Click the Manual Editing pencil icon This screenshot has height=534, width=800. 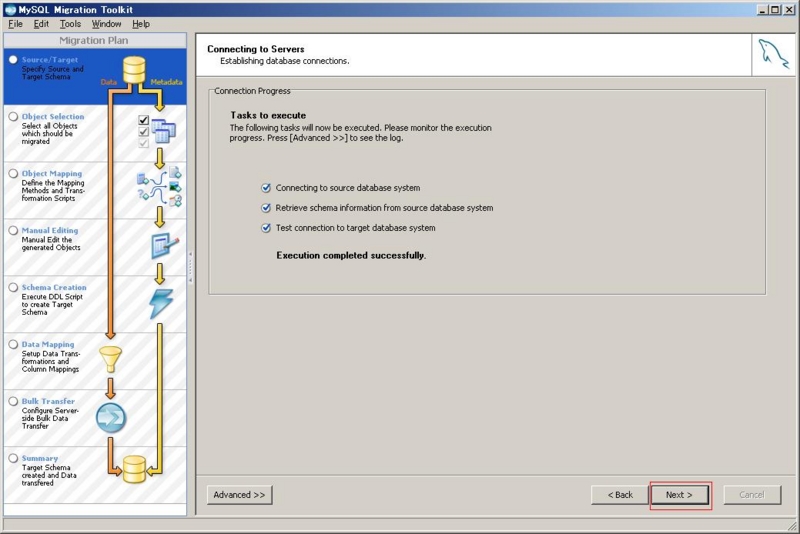pos(165,246)
